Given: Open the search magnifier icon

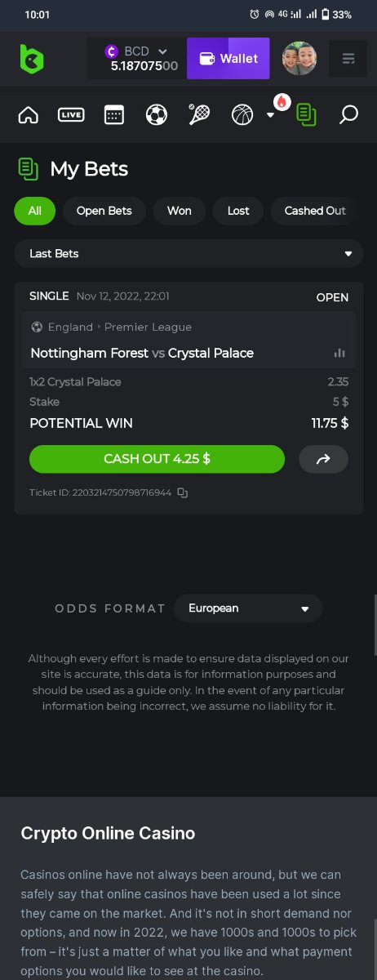Looking at the screenshot, I should (348, 114).
